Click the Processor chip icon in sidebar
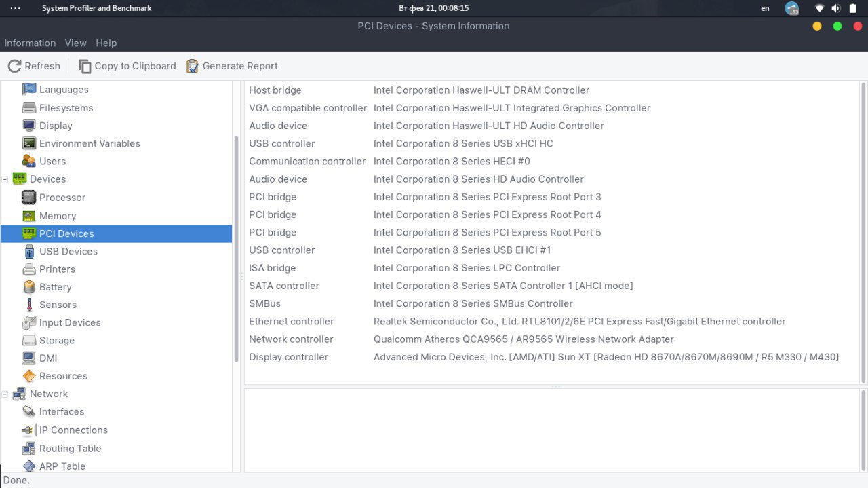This screenshot has height=488, width=868. point(28,198)
